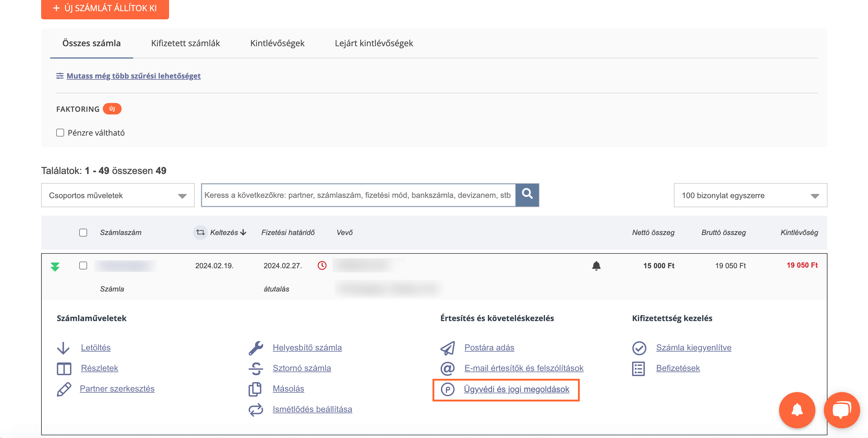Open the 100 bizonylat egyszerre dropdown

(x=750, y=195)
